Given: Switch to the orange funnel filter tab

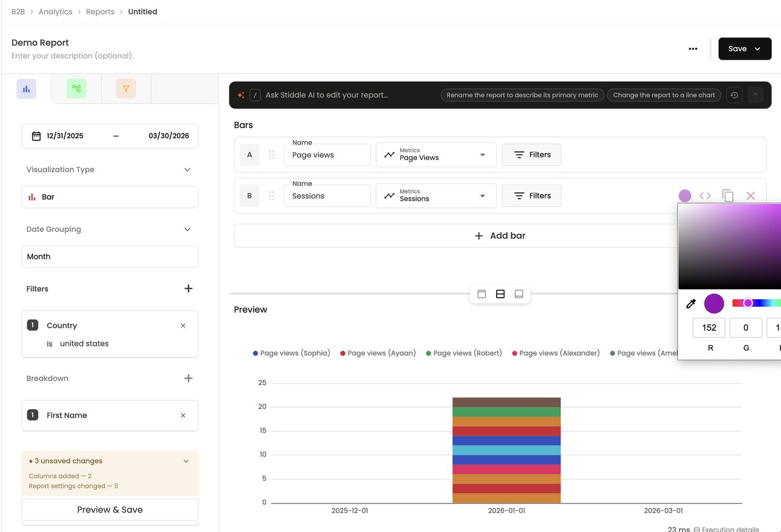Looking at the screenshot, I should click(126, 89).
